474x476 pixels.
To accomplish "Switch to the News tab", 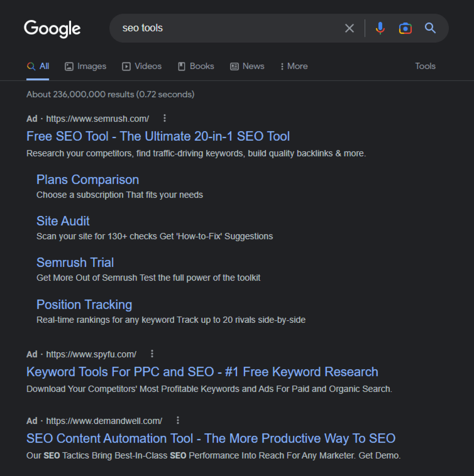I will point(247,66).
